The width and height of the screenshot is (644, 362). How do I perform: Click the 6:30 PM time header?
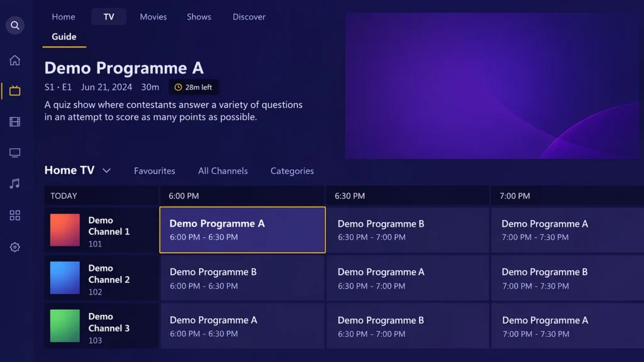point(408,196)
